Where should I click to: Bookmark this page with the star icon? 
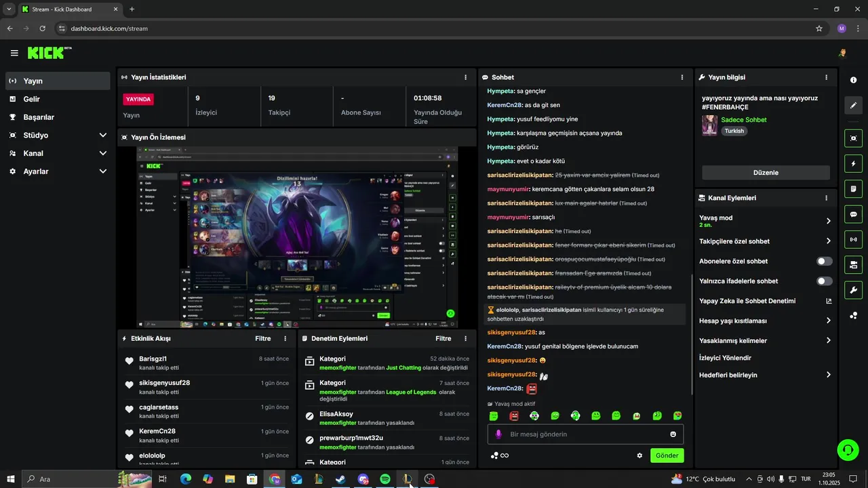819,28
